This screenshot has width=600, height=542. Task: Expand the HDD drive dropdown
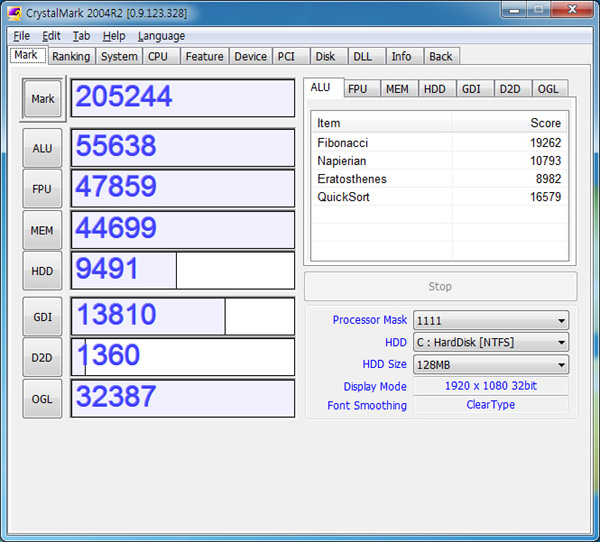click(491, 342)
